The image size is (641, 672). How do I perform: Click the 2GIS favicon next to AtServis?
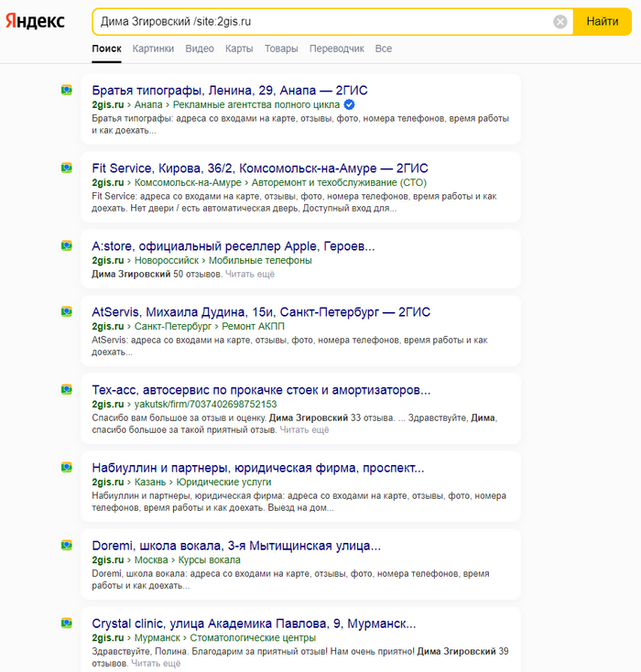(67, 311)
